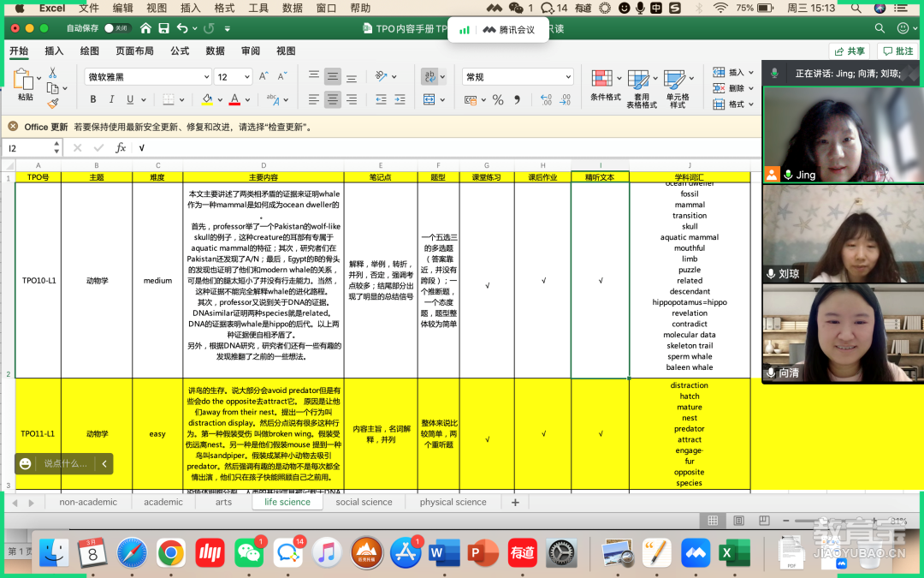Click the align text left icon
The height and width of the screenshot is (578, 924).
tap(314, 99)
